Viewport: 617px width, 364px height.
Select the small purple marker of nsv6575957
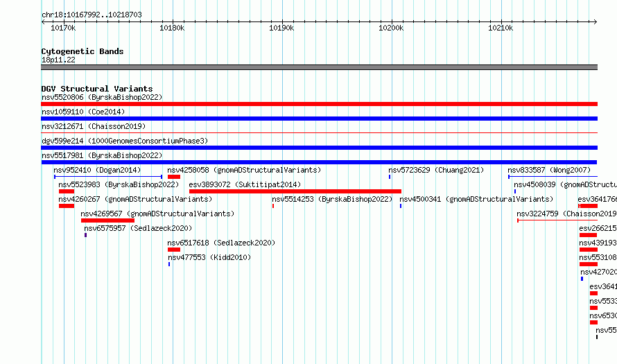tap(85, 235)
